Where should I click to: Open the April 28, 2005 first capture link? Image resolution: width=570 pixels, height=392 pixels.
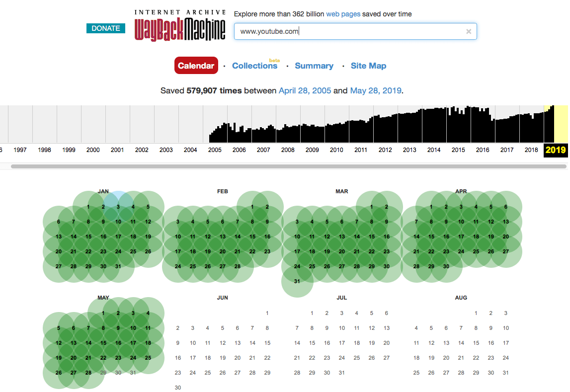[x=305, y=91]
